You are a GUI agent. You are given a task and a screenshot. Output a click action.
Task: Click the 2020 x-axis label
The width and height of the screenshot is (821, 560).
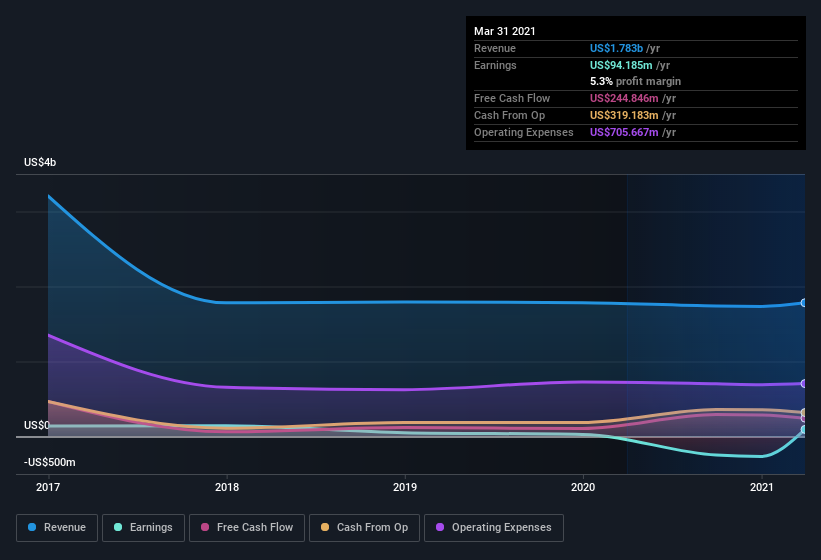pos(583,487)
